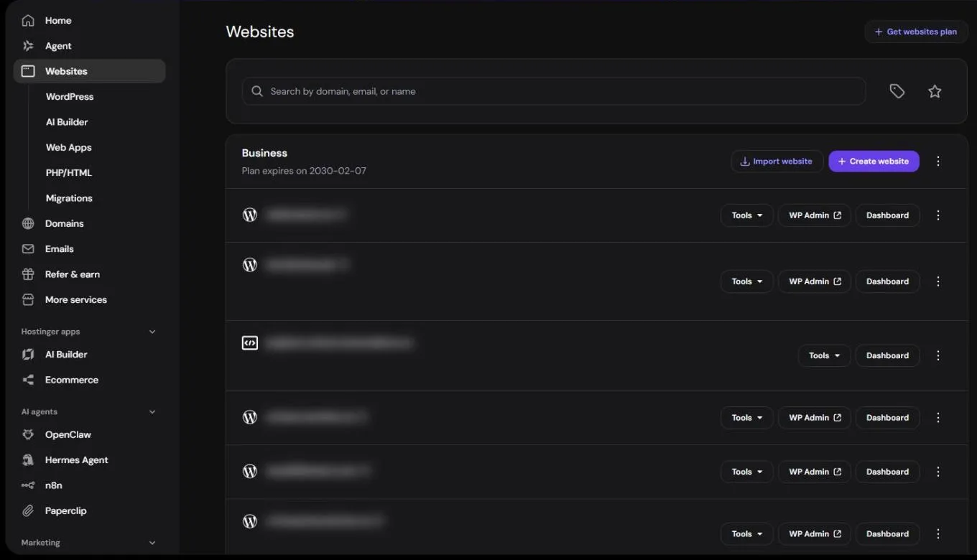Click the Ecommerce label in sidebar
Screen dimensions: 977x560
coord(72,380)
